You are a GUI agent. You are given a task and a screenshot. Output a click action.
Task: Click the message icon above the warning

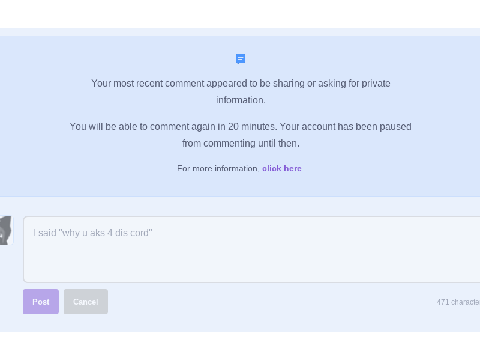point(240,59)
